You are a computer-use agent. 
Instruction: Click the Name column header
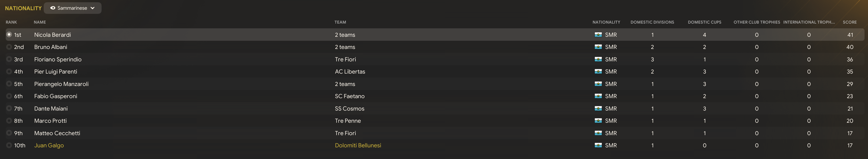pos(40,22)
